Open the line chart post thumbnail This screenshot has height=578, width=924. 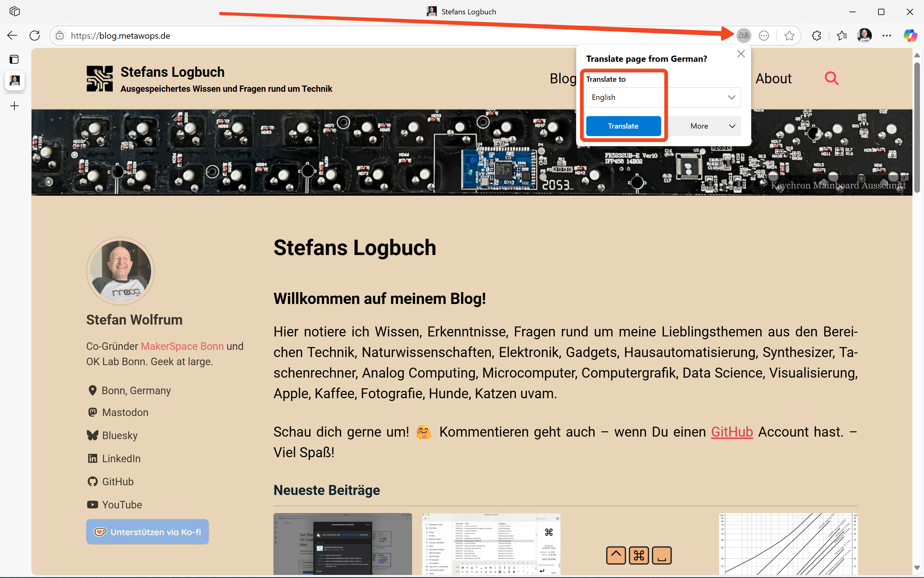pyautogui.click(x=788, y=544)
